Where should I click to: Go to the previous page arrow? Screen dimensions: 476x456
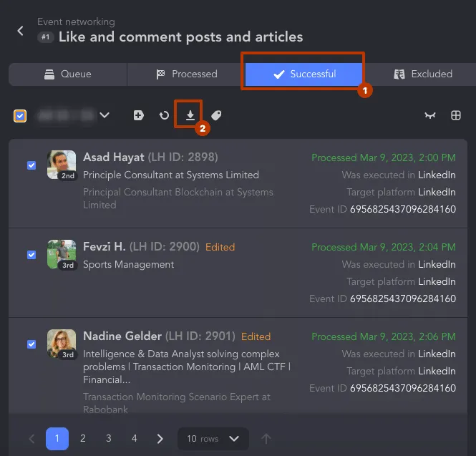point(31,439)
